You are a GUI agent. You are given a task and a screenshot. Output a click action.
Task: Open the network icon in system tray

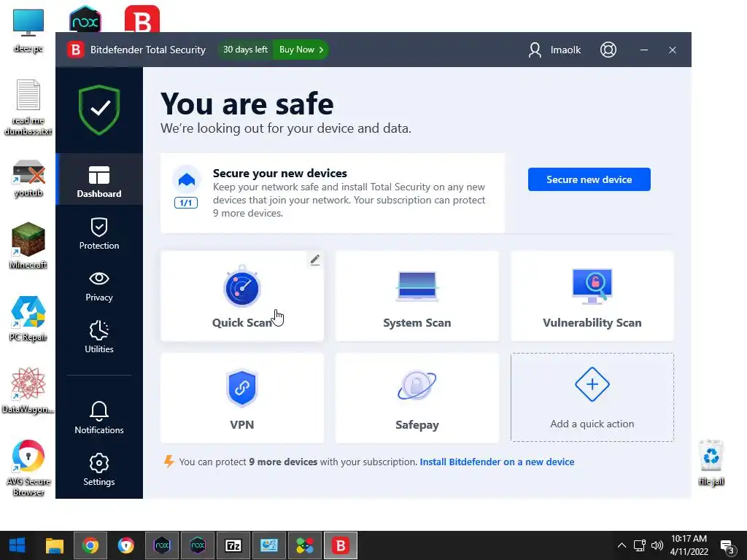639,545
